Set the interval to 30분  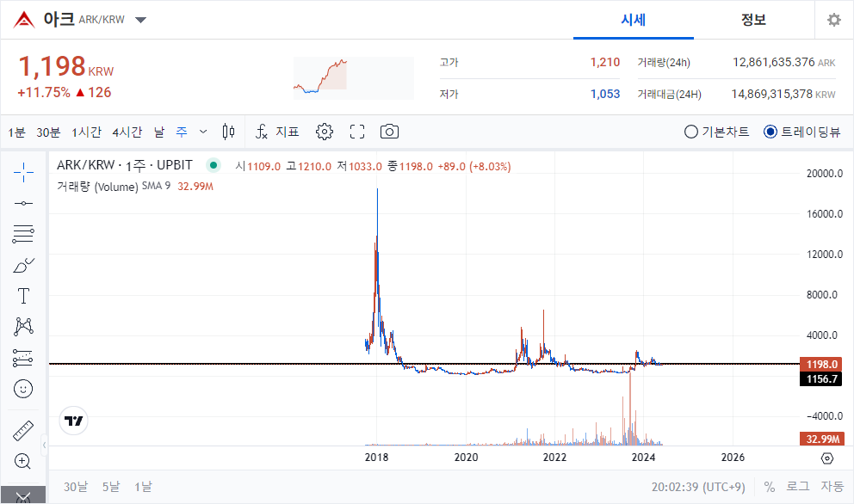(x=48, y=132)
